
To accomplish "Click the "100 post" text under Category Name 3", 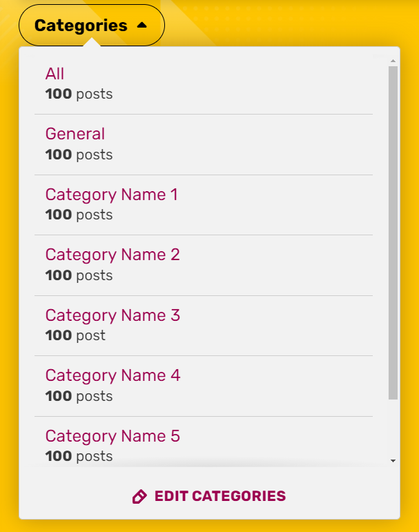I will [75, 335].
